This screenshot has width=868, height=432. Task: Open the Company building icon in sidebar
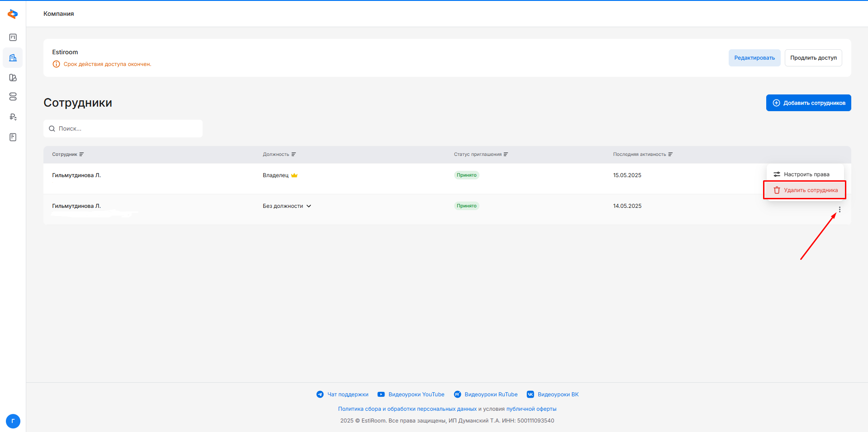(x=13, y=58)
